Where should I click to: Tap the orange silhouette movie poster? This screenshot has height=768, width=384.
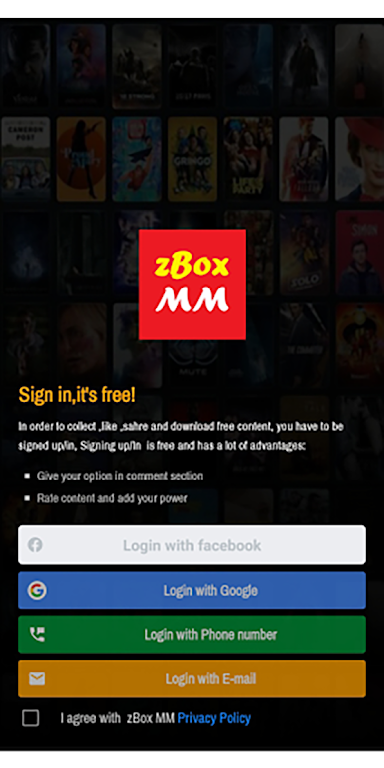click(x=81, y=159)
